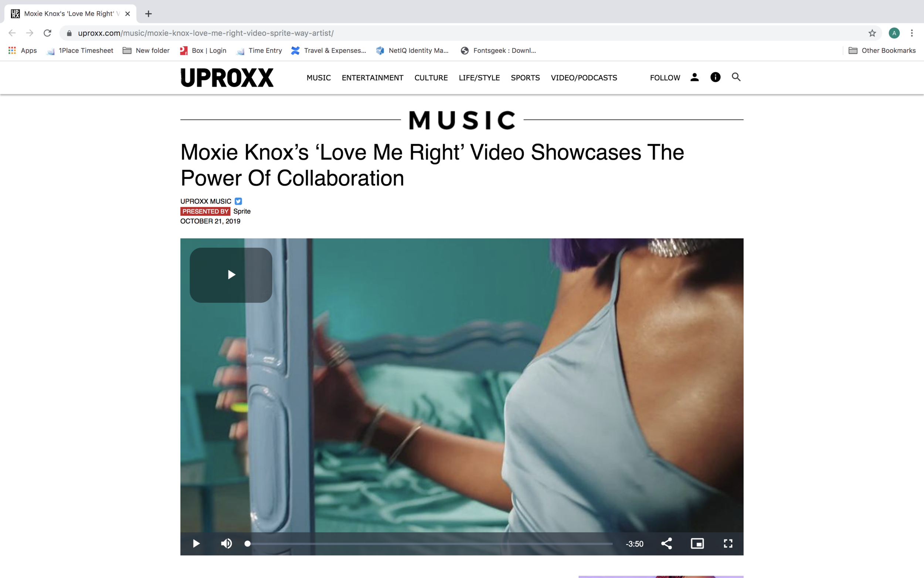Click the browser back arrow

click(x=12, y=33)
